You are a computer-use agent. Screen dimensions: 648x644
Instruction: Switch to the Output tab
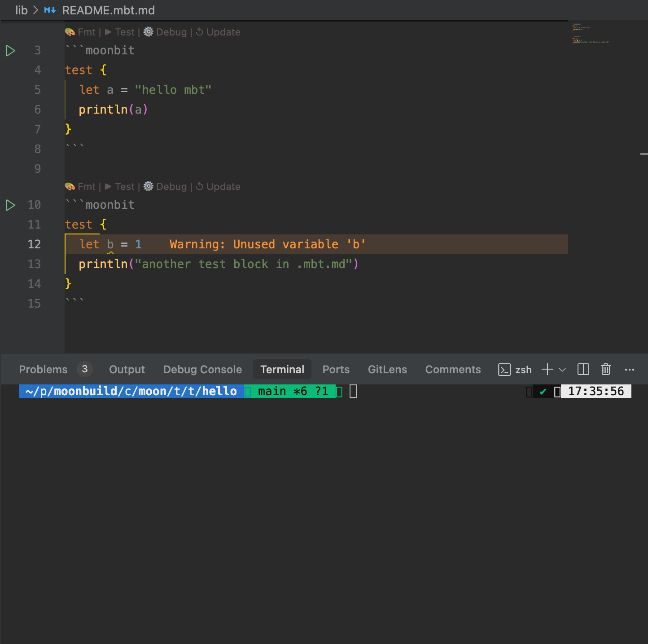coord(127,370)
